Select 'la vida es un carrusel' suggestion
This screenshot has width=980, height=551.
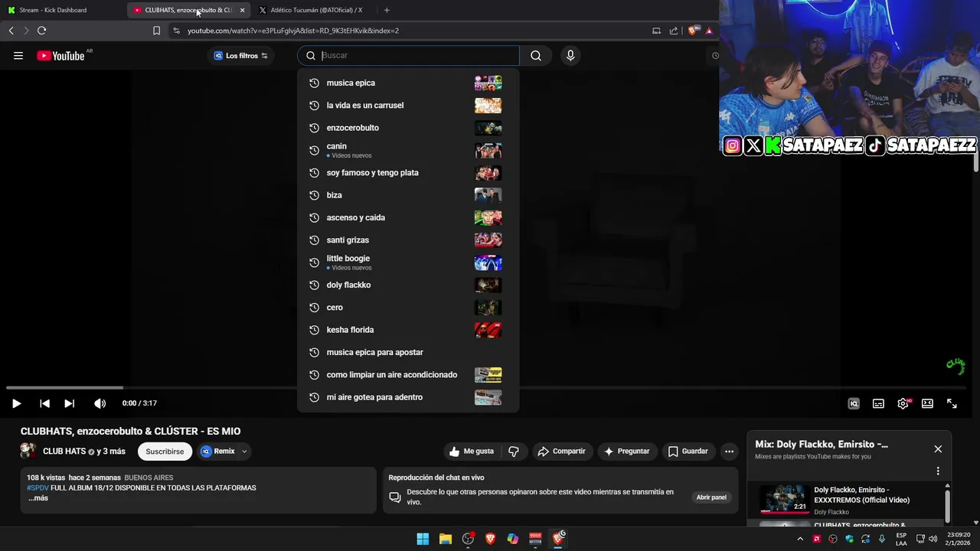408,106
